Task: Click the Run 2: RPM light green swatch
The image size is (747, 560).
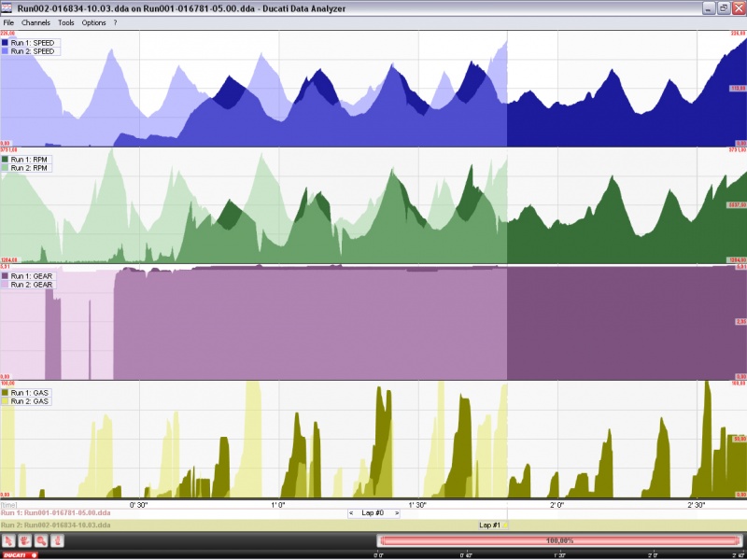Action: [x=6, y=168]
